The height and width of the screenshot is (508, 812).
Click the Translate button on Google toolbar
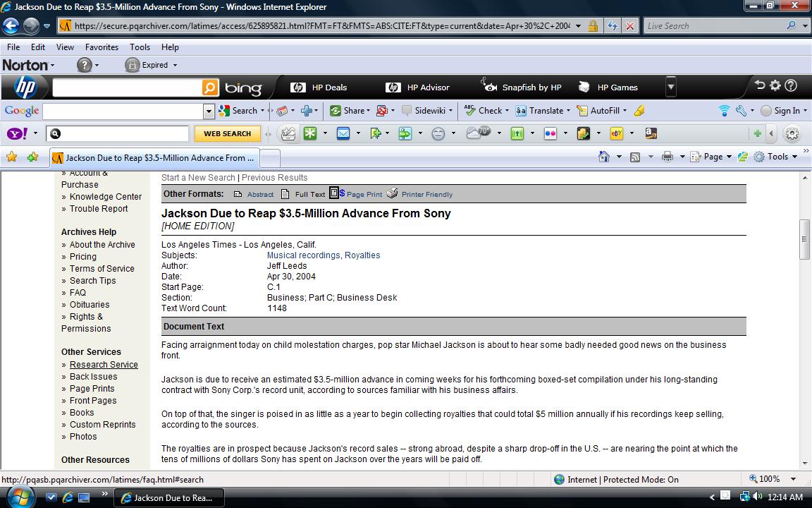point(540,110)
